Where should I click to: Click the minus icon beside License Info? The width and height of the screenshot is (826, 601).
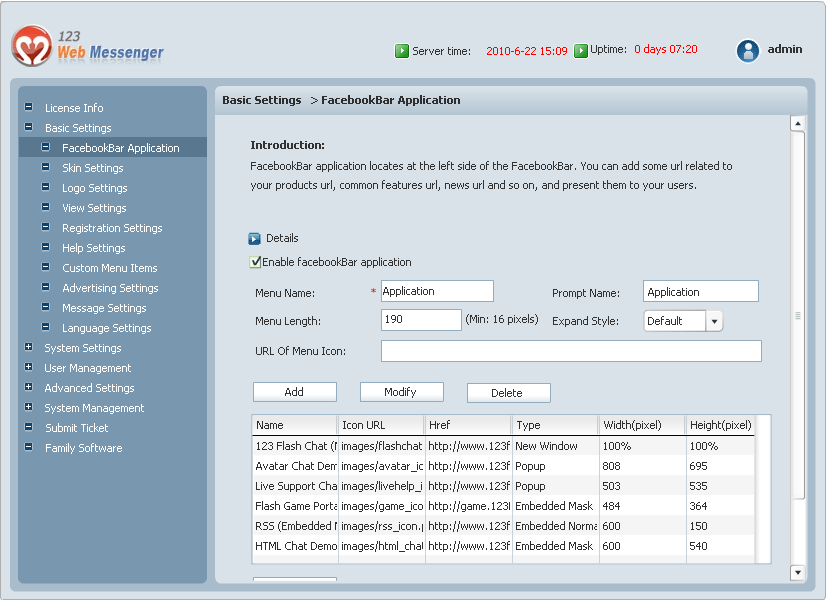(28, 108)
